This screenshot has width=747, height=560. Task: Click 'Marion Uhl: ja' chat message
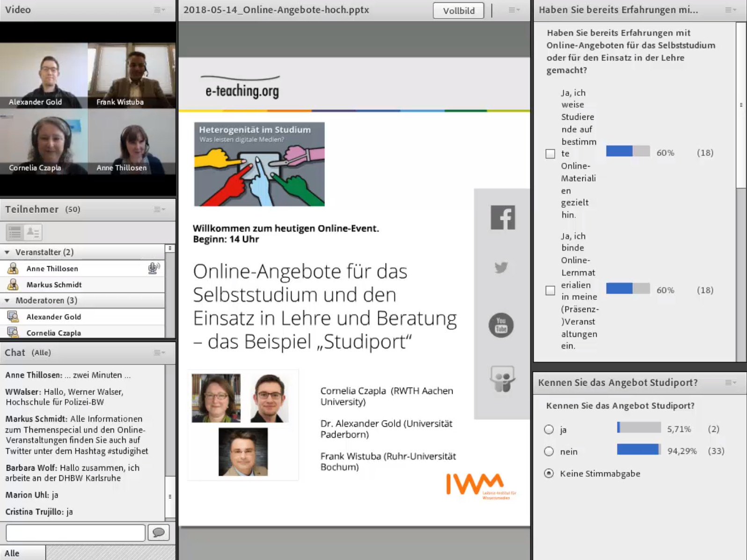tap(32, 495)
